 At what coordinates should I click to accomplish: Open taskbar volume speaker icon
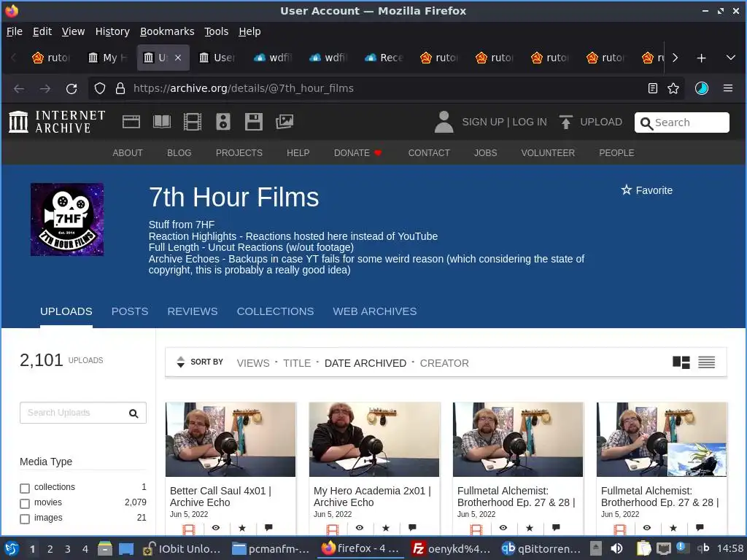click(x=616, y=548)
